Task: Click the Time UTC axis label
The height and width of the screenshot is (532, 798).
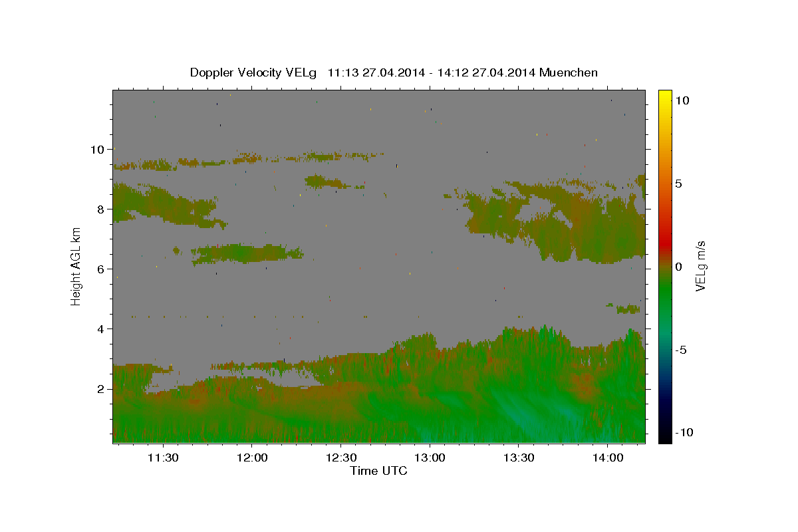Action: 378,471
